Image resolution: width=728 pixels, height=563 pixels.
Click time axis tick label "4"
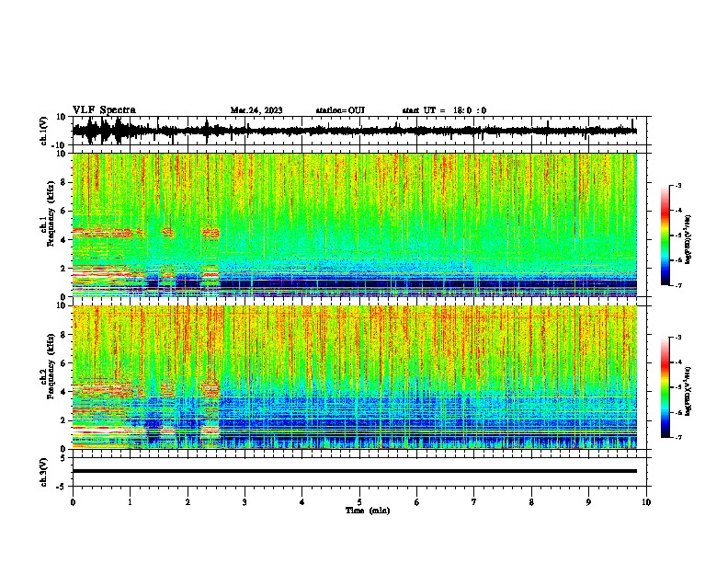click(302, 502)
